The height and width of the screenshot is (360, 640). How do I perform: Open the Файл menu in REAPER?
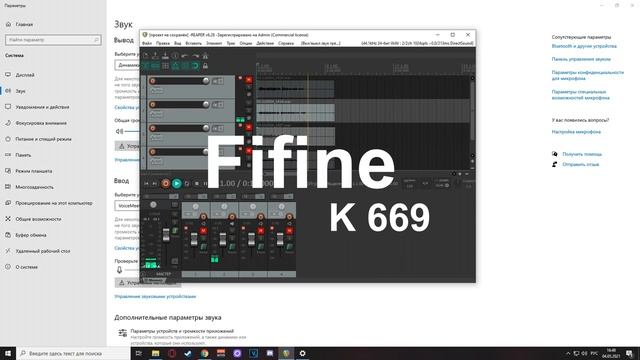147,43
